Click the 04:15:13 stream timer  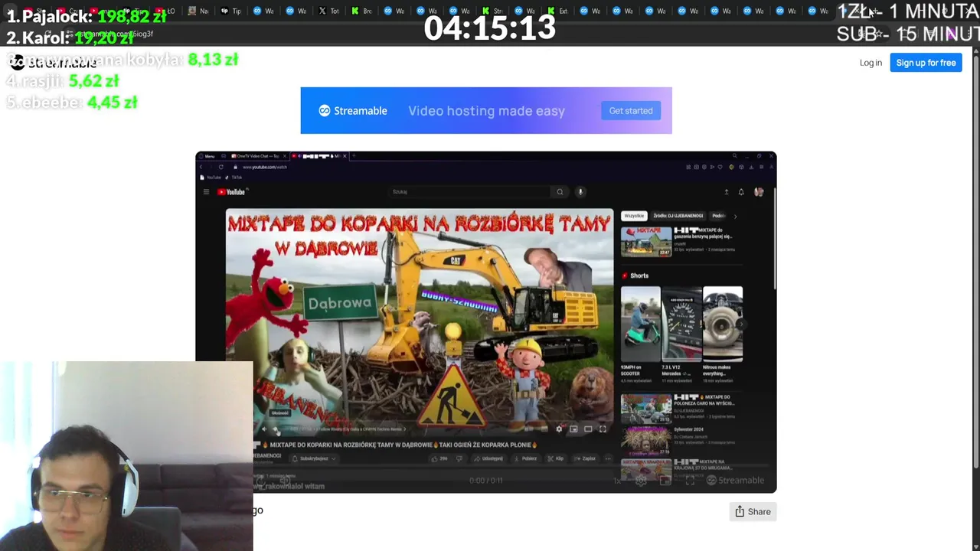[490, 28]
